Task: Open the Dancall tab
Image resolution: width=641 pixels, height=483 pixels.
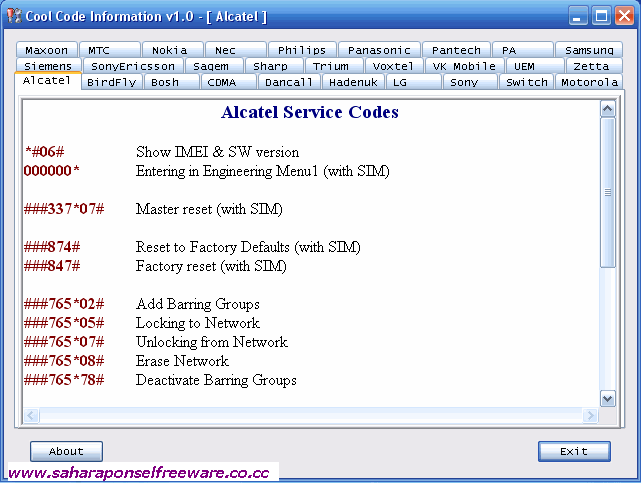Action: point(289,82)
